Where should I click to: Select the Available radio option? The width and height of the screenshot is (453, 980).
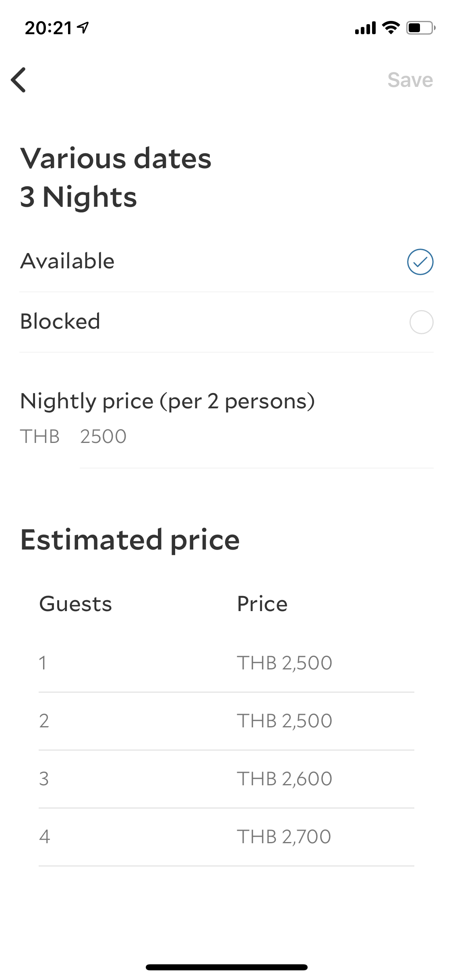coord(420,262)
